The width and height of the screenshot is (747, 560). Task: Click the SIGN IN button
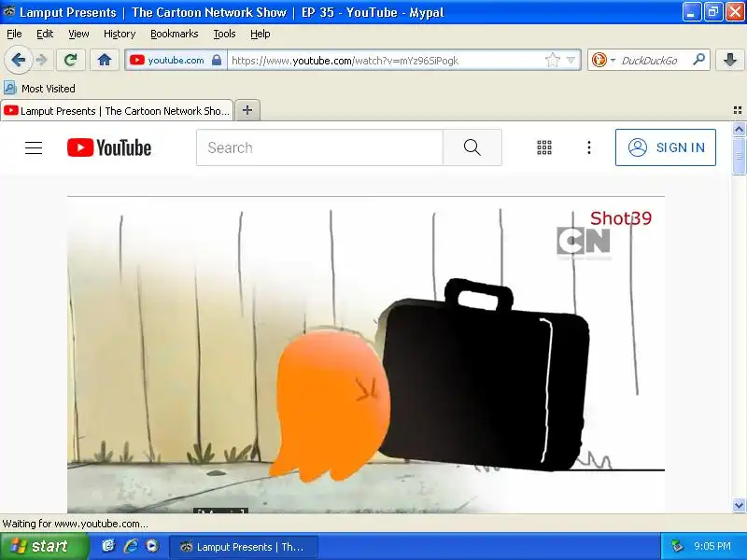[666, 147]
